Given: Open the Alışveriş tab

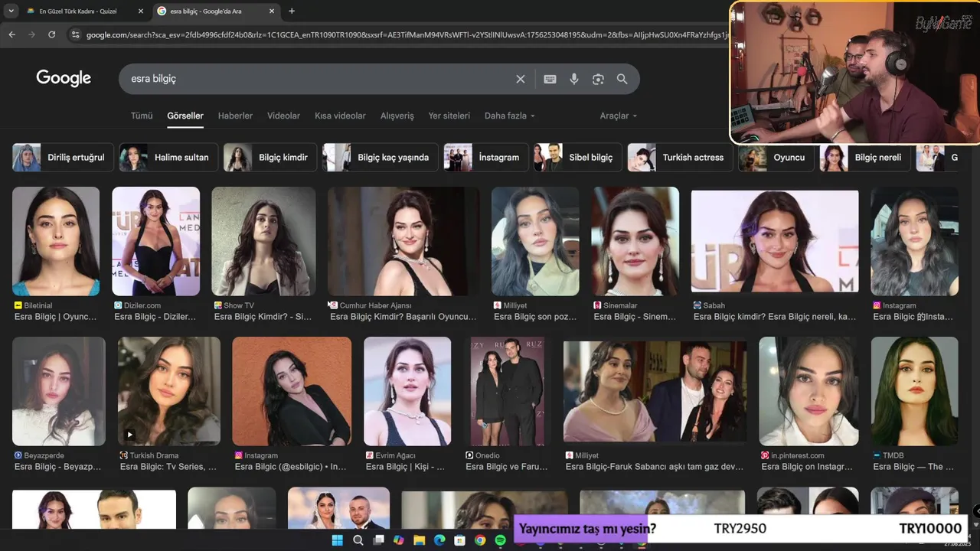Looking at the screenshot, I should click(x=397, y=116).
